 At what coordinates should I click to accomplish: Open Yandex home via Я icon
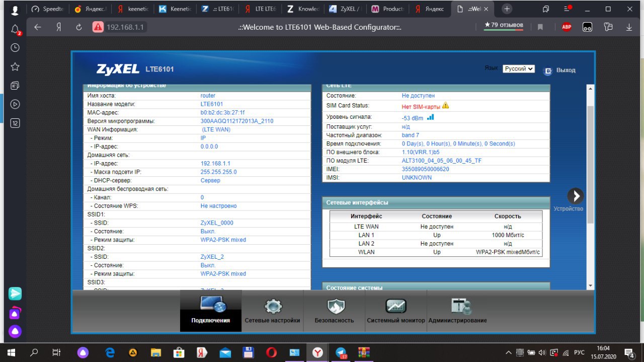point(58,27)
